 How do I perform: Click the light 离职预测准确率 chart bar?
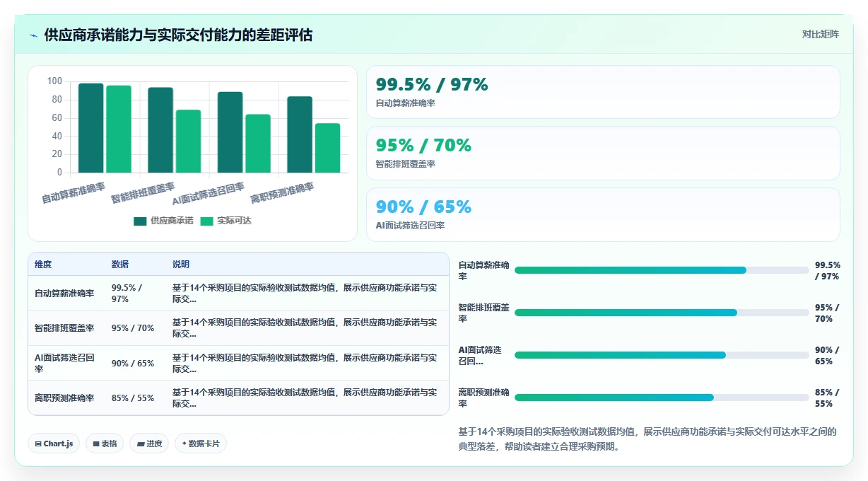[327, 148]
